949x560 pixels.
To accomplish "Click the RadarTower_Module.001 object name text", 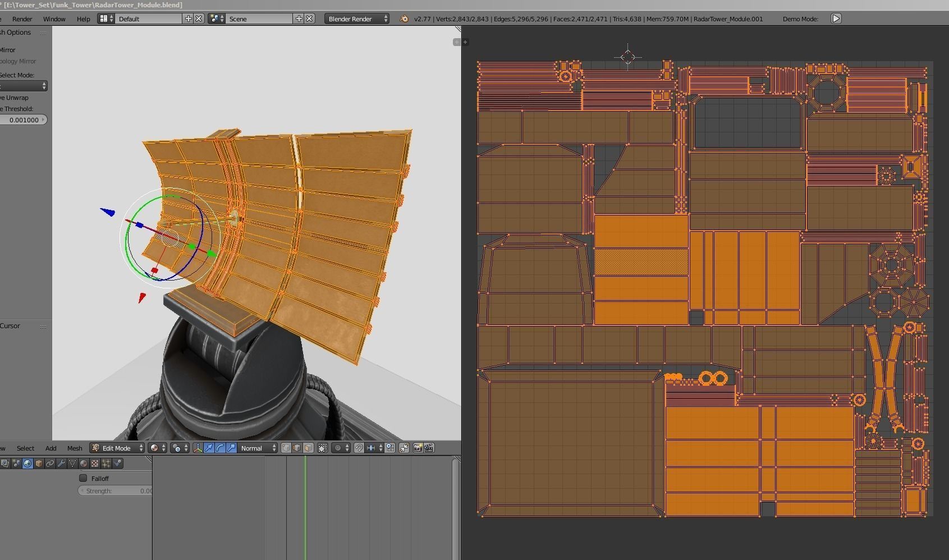I will (x=728, y=19).
